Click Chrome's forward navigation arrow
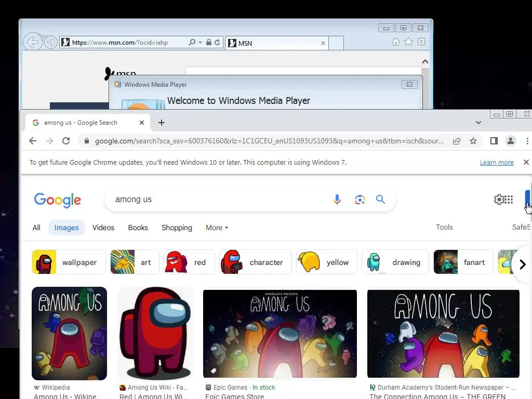Viewport: 532px width, 399px height. tap(49, 141)
